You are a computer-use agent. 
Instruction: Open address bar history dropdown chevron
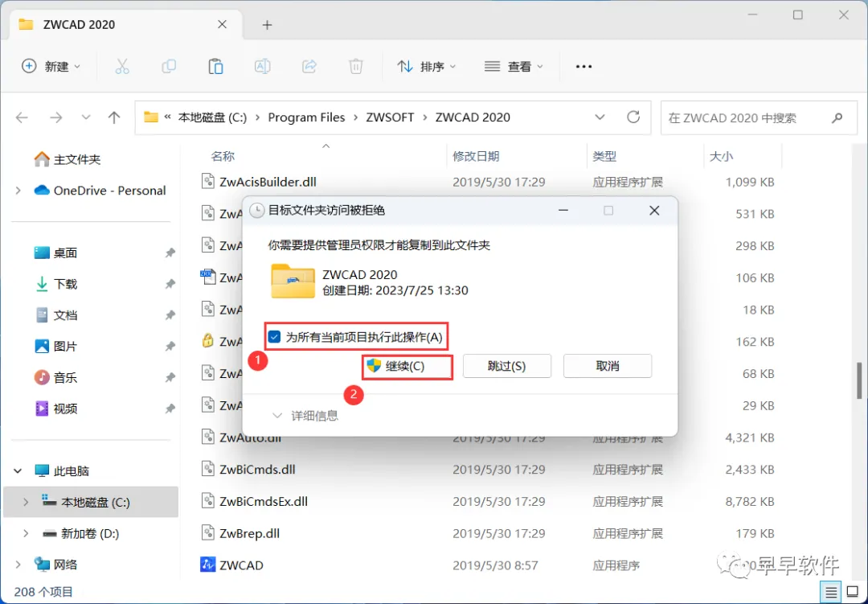(600, 117)
